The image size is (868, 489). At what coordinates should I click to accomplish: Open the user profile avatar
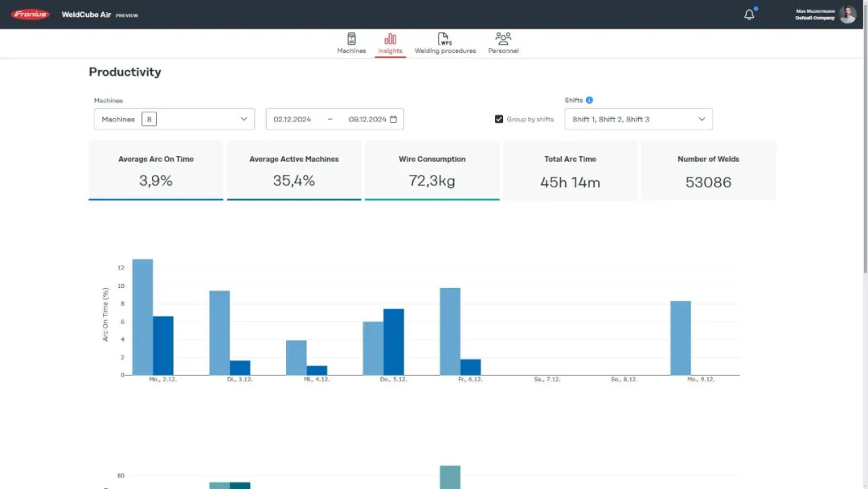(848, 14)
